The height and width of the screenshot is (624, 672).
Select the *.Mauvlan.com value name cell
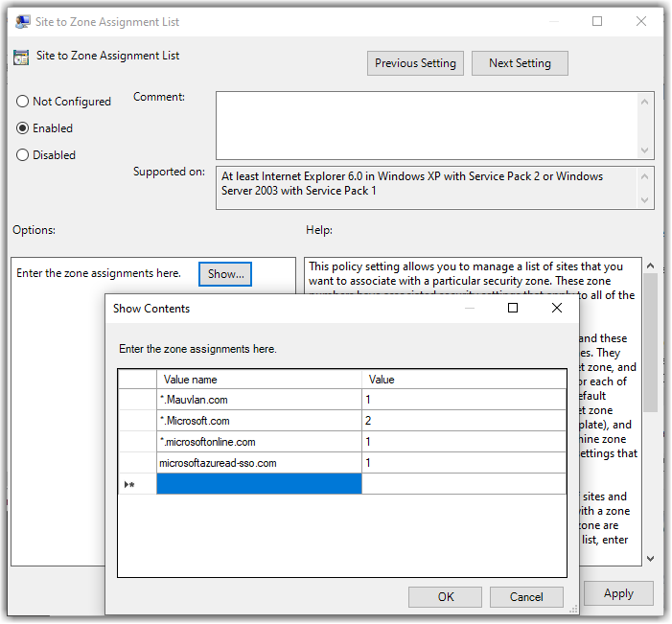(x=259, y=400)
